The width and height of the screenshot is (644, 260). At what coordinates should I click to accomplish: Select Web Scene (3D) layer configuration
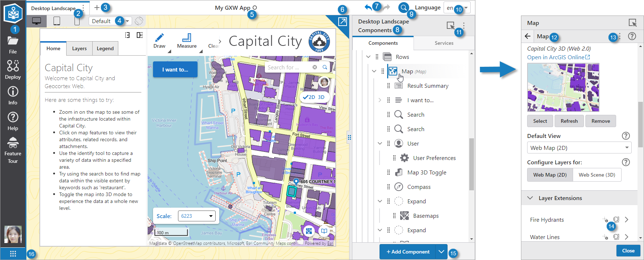pyautogui.click(x=597, y=175)
